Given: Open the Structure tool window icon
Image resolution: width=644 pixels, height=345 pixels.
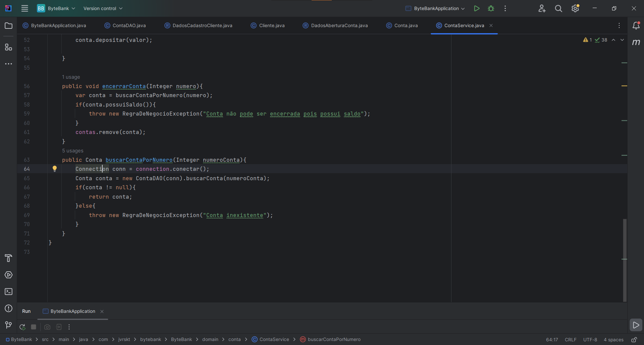Looking at the screenshot, I should pyautogui.click(x=8, y=47).
